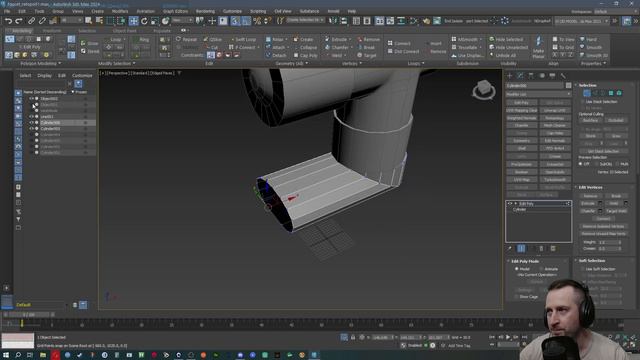
Task: Click the Play Animation button
Action: (508, 337)
